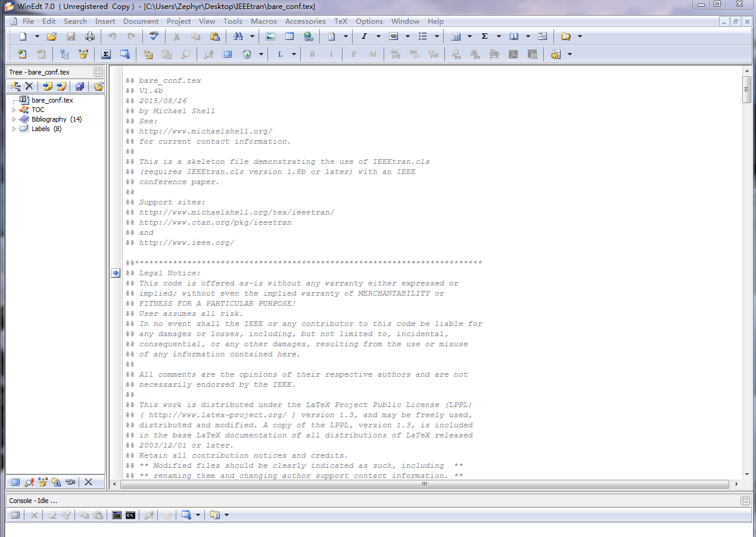This screenshot has height=537, width=756.
Task: Click the DVI search magnifier icon
Action: coord(456,54)
